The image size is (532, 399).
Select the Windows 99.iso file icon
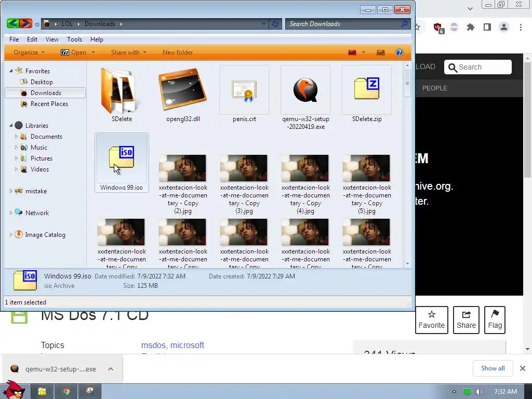point(122,158)
